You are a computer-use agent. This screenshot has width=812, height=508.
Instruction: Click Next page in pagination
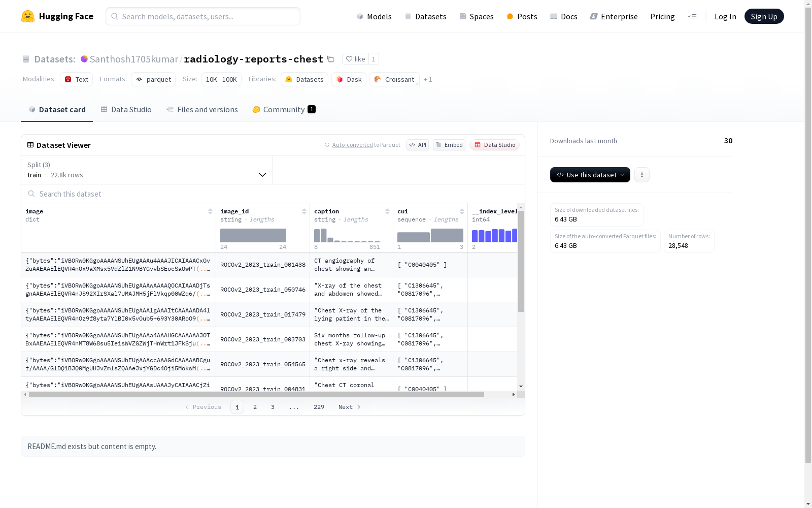pyautogui.click(x=350, y=407)
